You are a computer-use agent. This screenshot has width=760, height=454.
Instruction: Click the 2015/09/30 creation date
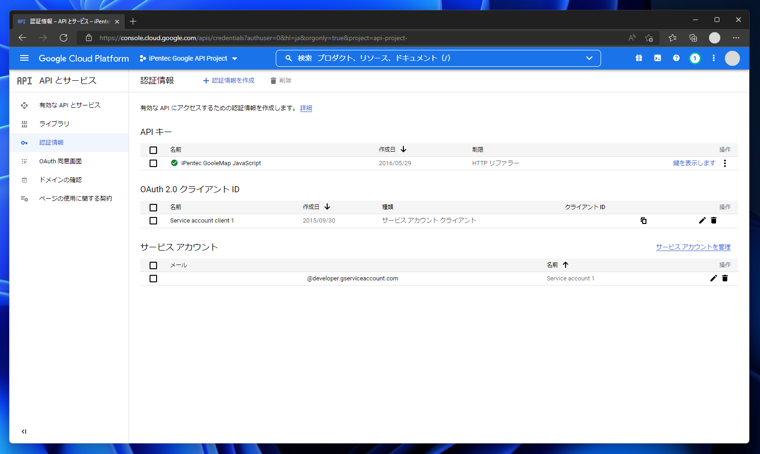click(319, 220)
